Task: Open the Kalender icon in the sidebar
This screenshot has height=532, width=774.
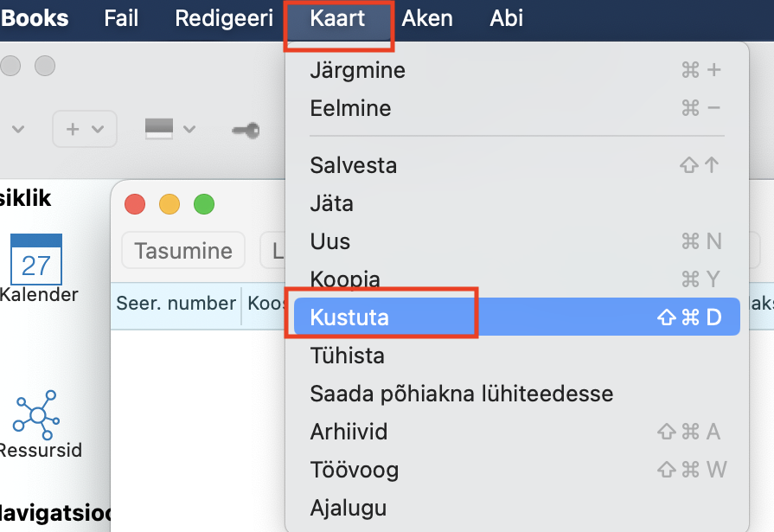Action: click(36, 260)
